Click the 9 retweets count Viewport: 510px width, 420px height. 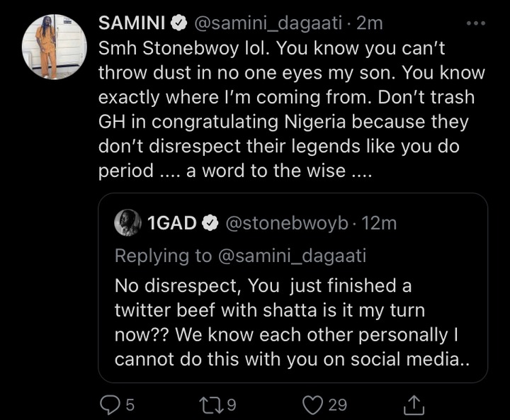(231, 405)
